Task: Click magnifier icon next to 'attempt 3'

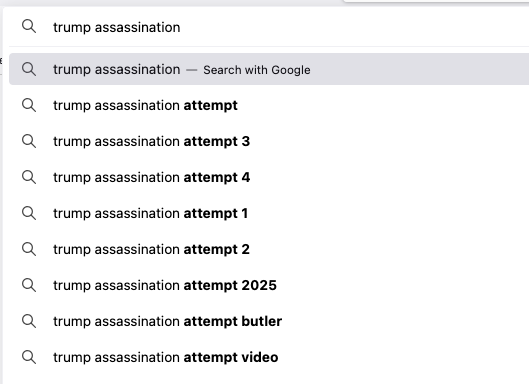Action: coord(29,141)
